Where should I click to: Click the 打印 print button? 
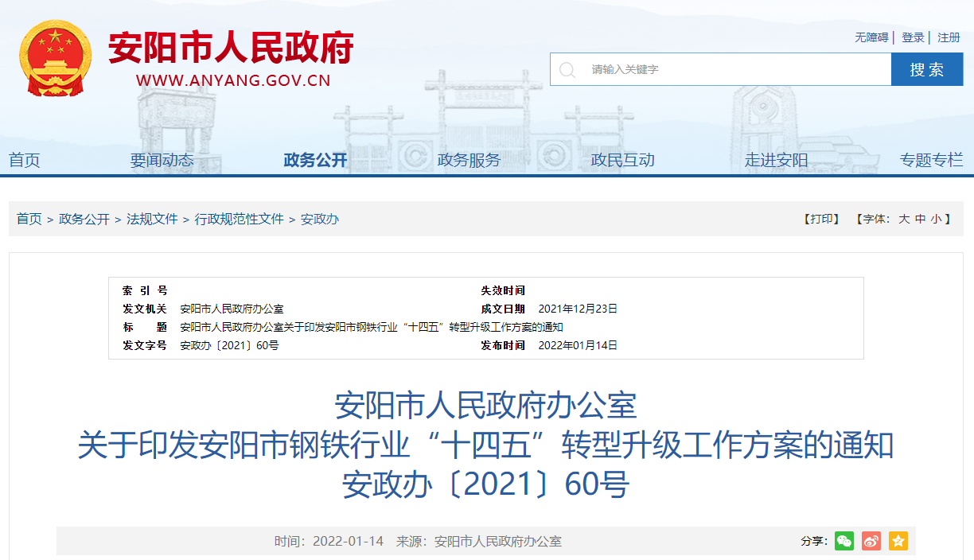[822, 219]
